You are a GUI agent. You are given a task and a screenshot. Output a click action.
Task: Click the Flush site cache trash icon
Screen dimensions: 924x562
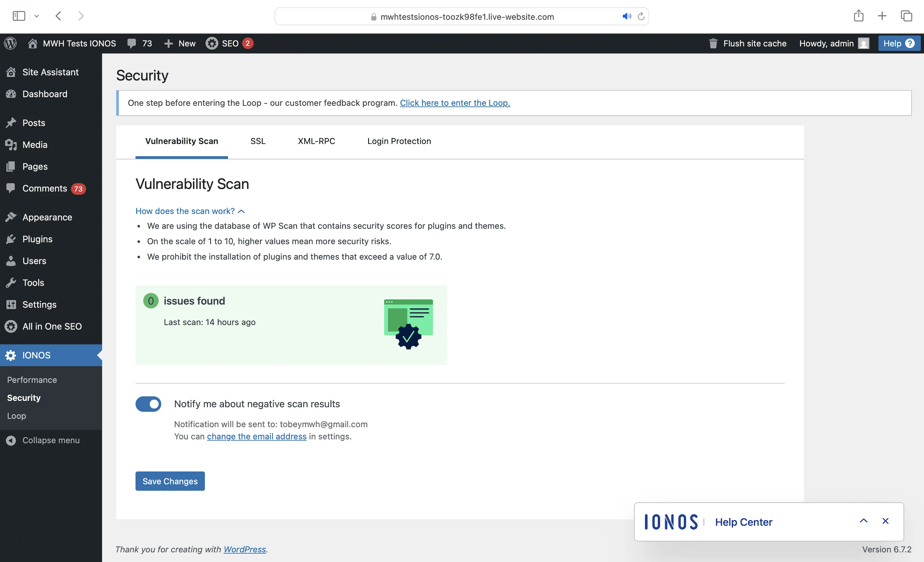(x=713, y=44)
